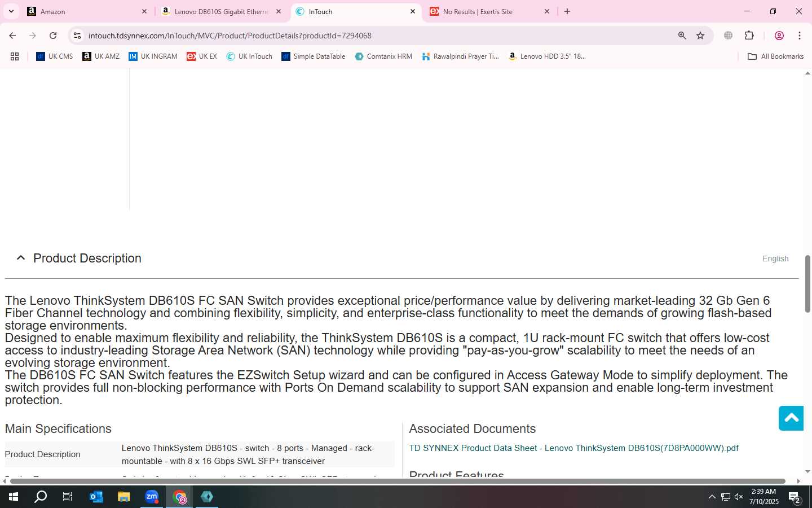Open Rawalpindi Prayer Times bookmark
This screenshot has height=508, width=812.
460,56
